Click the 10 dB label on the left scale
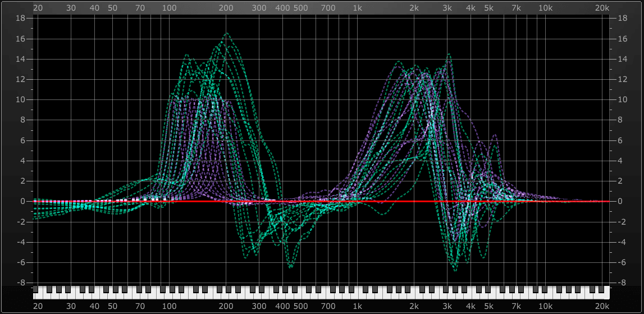644x314 pixels. point(21,99)
